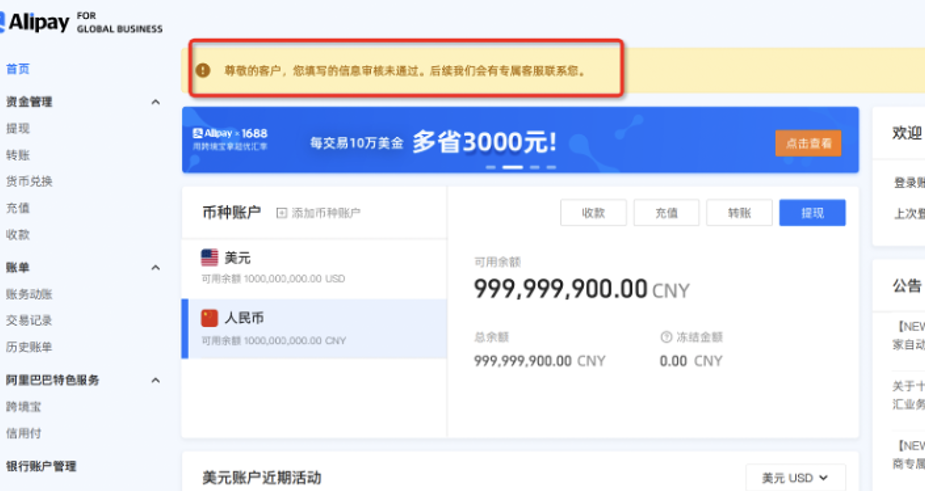Open 跨境宝 in the sidebar
The image size is (925, 491).
coord(24,407)
